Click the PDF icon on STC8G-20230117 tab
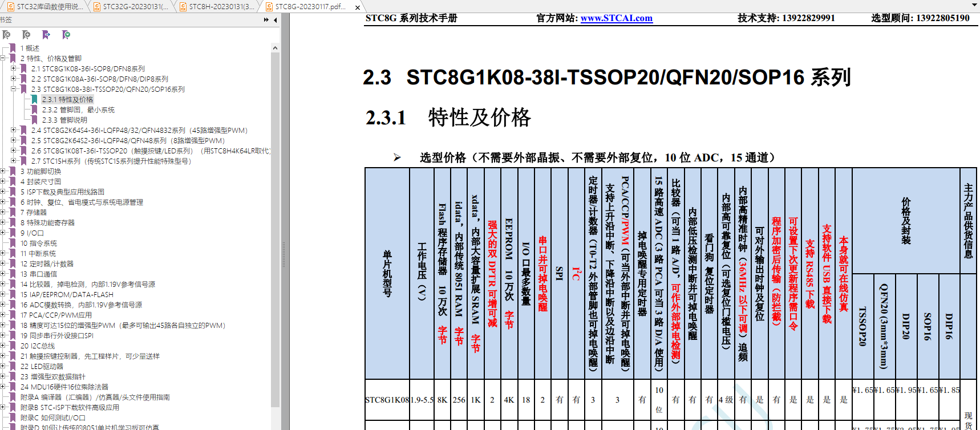 coord(269,7)
